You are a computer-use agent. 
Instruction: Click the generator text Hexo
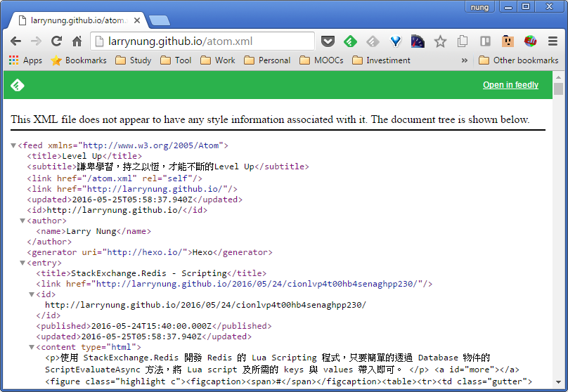[202, 252]
